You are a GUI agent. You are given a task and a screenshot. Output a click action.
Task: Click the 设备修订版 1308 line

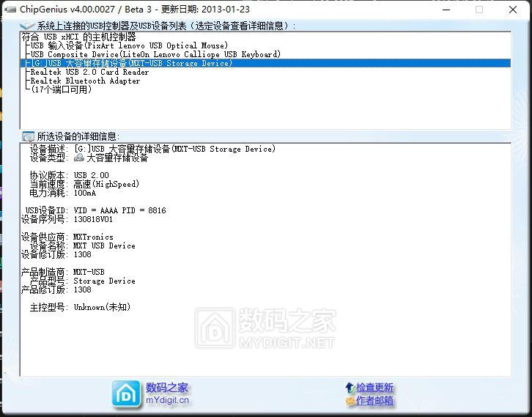(56, 254)
